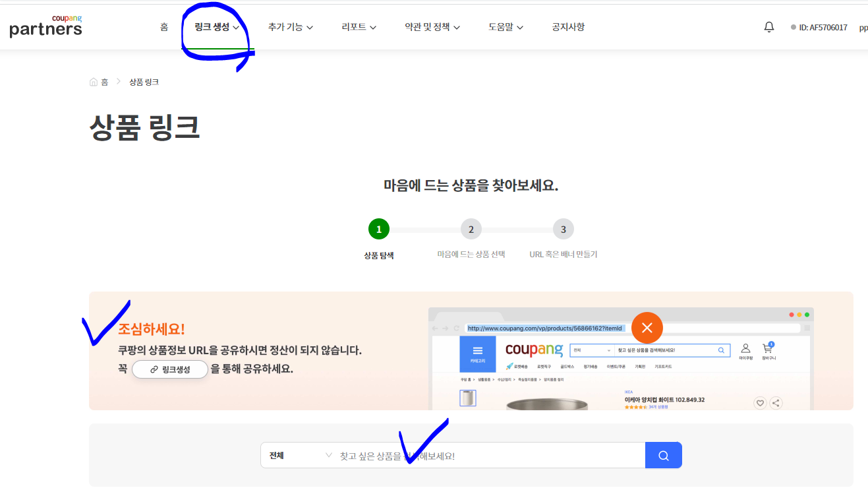This screenshot has height=496, width=868.
Task: Click the account ID AF5706017
Action: (823, 27)
